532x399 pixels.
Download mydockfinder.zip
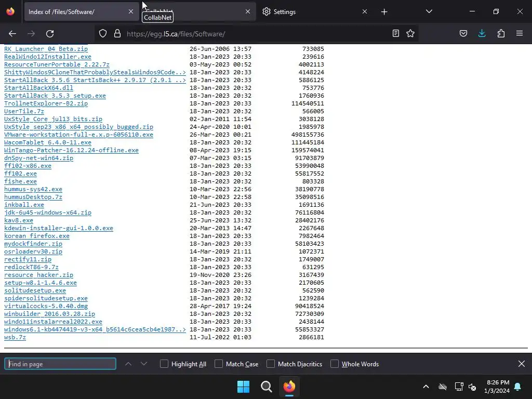click(x=33, y=244)
